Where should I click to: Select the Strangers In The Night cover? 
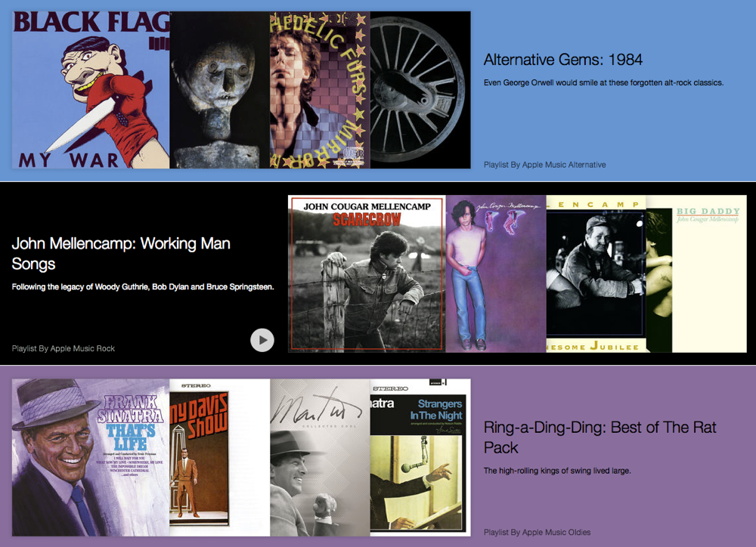pyautogui.click(x=420, y=457)
